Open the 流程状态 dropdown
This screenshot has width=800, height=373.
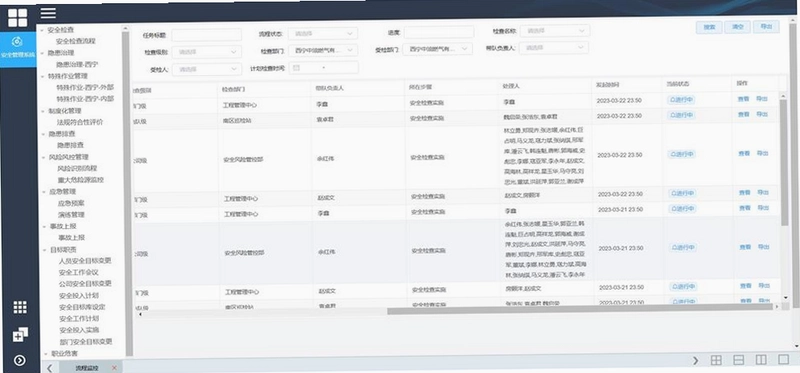[322, 34]
